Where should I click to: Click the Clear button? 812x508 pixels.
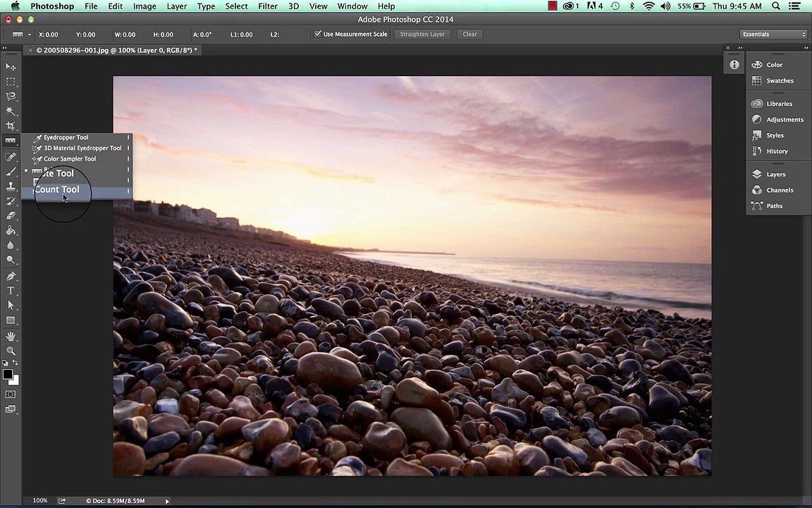click(x=469, y=34)
